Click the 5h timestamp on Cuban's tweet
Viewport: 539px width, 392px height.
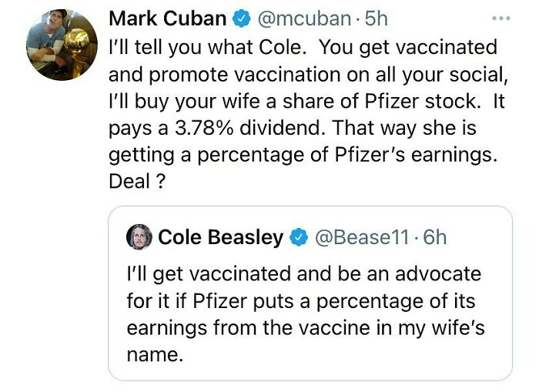pyautogui.click(x=377, y=18)
